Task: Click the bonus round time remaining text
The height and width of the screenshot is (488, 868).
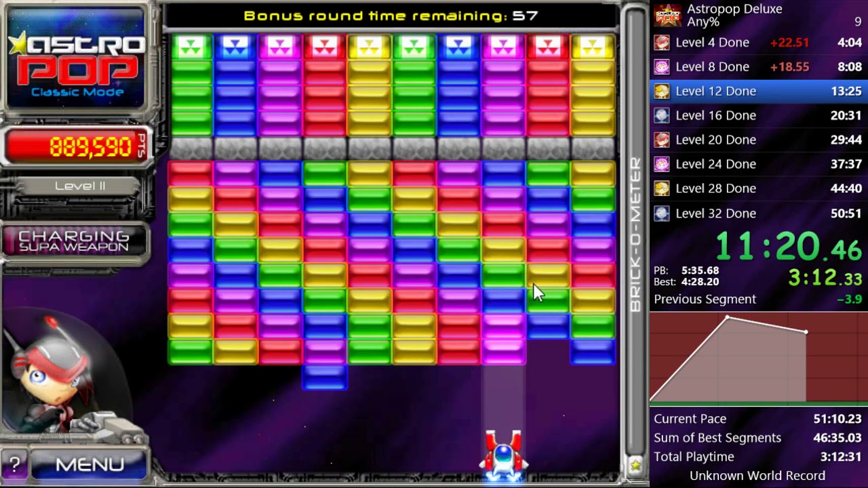Action: point(391,15)
